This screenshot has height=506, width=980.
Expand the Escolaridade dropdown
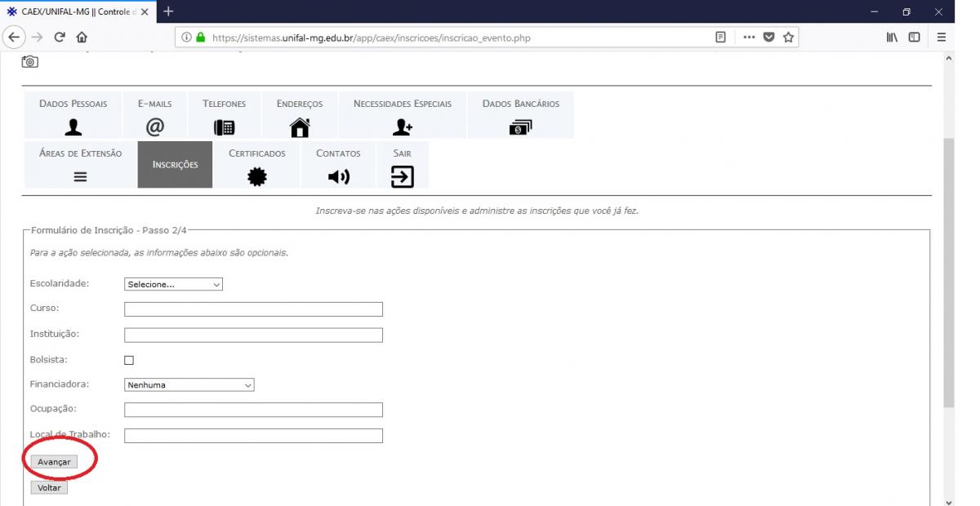click(173, 284)
